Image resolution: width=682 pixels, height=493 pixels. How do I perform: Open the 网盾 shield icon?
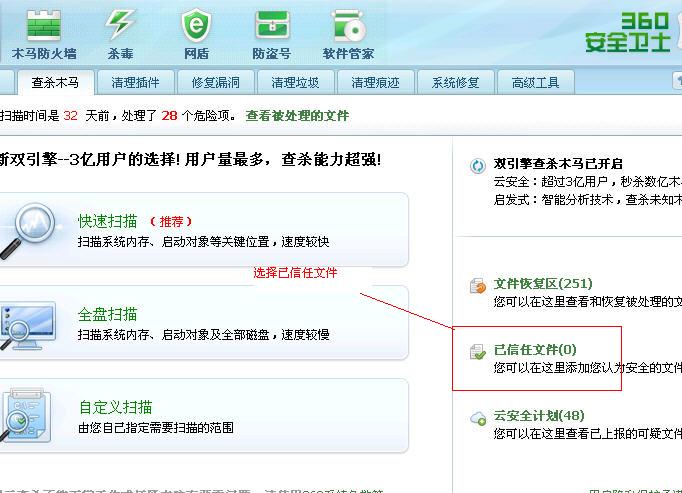196,25
